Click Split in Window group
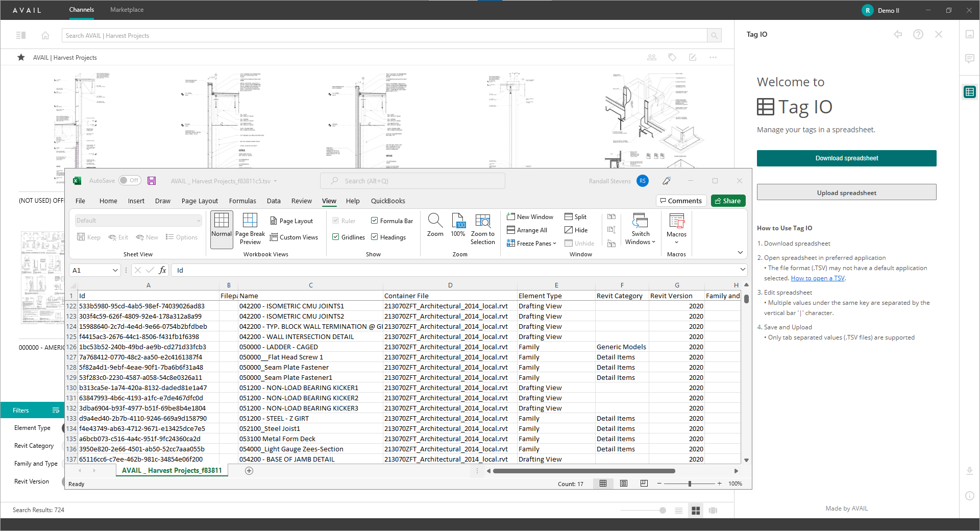Viewport: 980px width, 531px height. coord(576,217)
